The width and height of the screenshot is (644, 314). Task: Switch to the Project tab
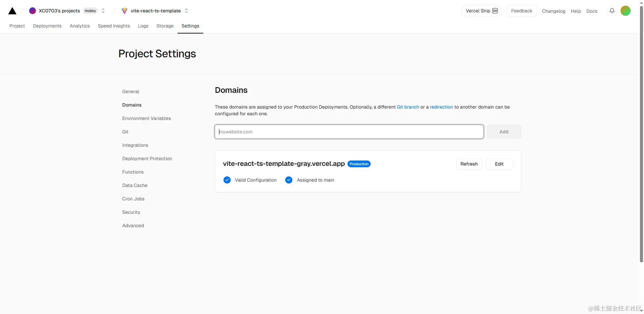(x=17, y=26)
